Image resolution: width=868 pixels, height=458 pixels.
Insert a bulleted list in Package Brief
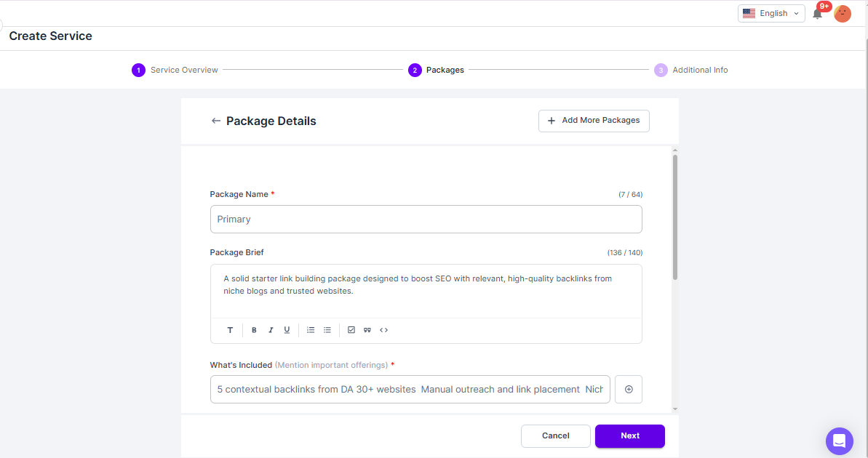click(327, 330)
